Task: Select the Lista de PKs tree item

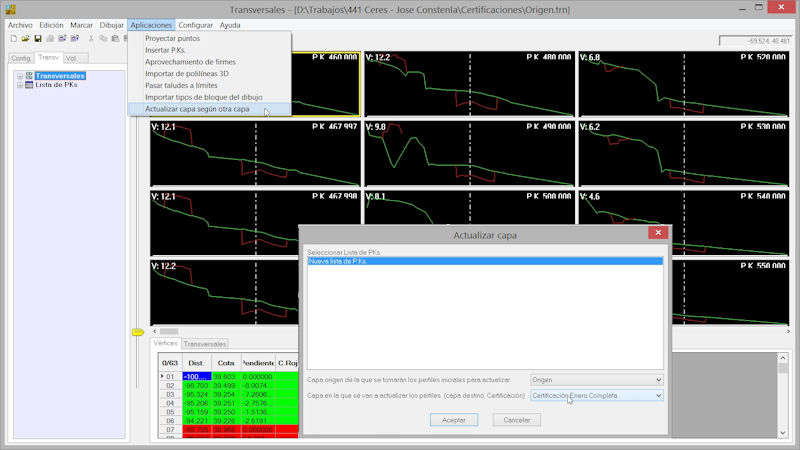Action: (x=56, y=85)
